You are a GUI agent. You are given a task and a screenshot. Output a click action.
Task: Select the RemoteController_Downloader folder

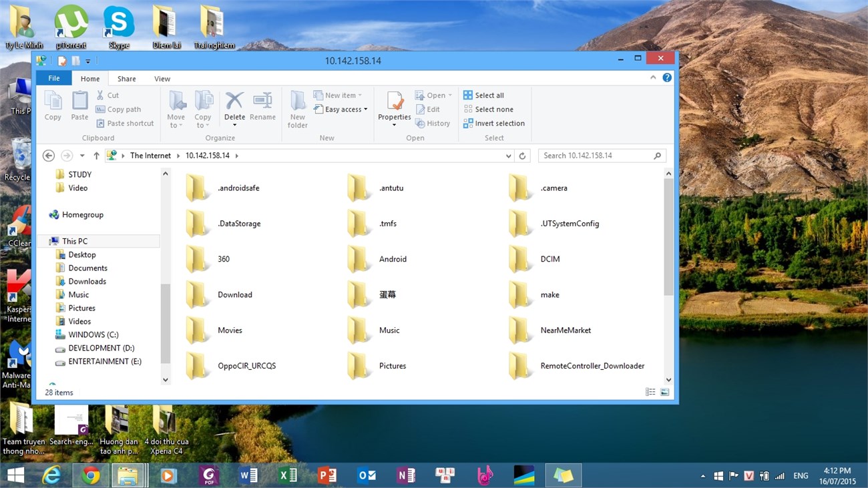click(577, 366)
